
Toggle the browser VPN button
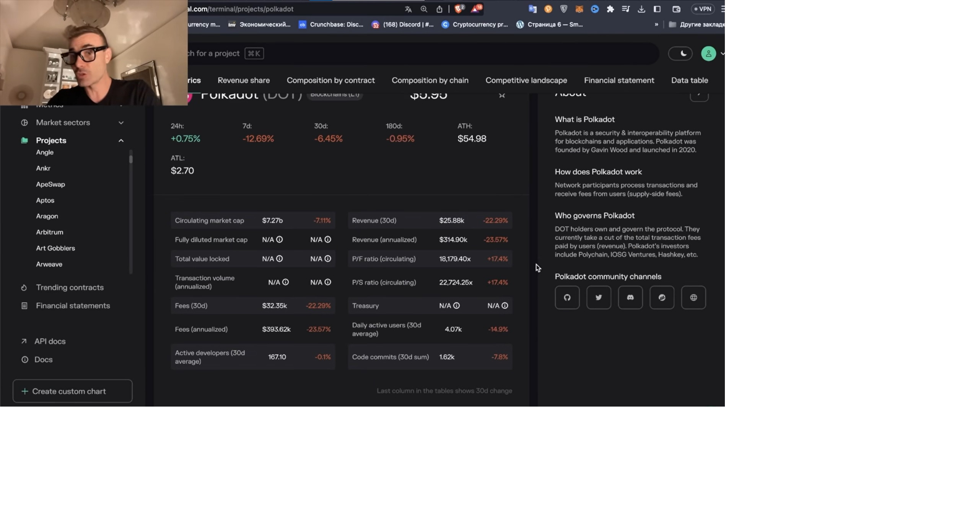pyautogui.click(x=703, y=9)
